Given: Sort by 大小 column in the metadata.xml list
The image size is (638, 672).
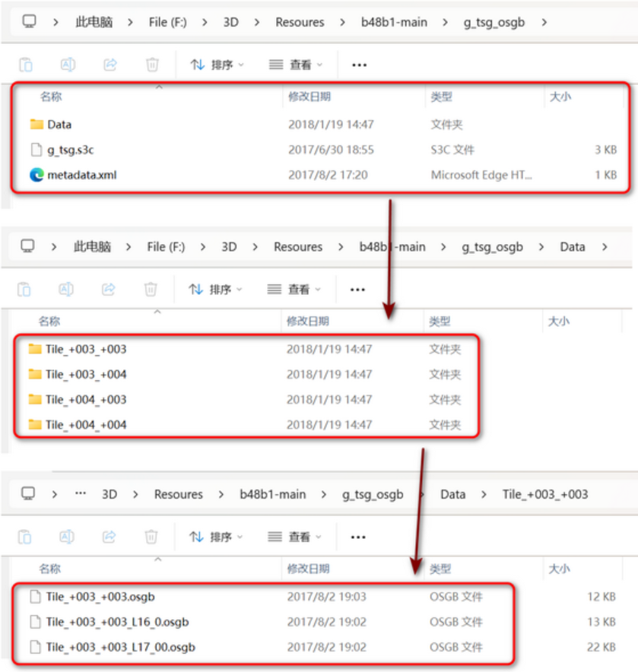Looking at the screenshot, I should click(560, 97).
